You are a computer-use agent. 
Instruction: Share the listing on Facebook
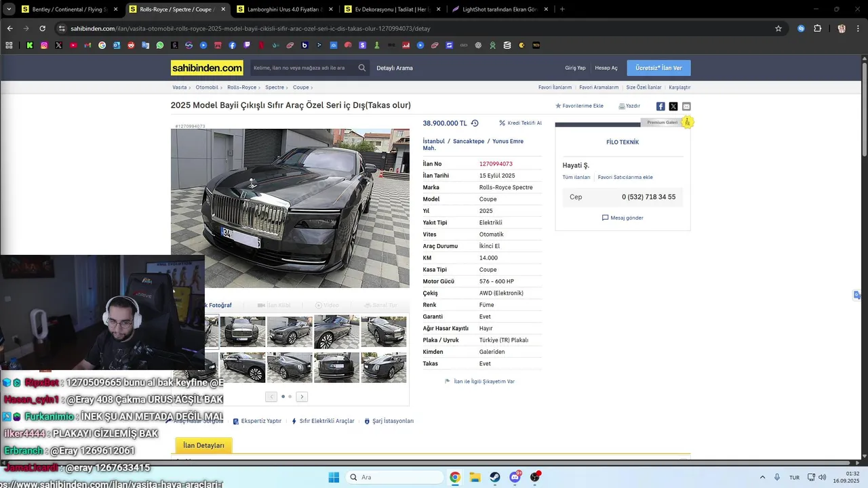pyautogui.click(x=660, y=106)
